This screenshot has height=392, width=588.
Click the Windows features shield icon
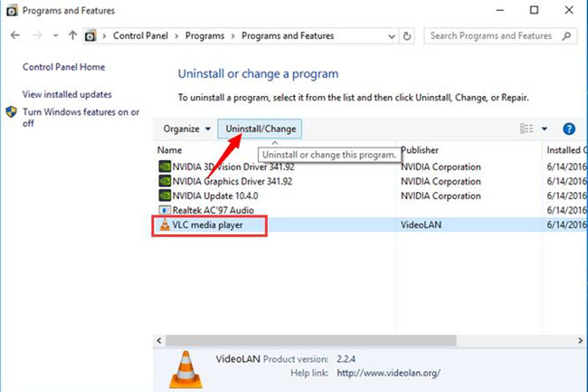pos(11,111)
